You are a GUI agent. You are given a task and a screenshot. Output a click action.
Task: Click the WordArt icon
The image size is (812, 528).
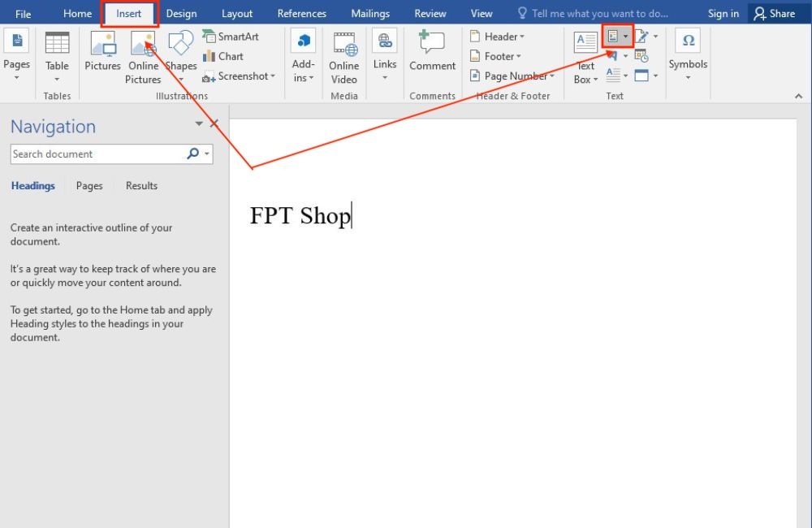click(x=612, y=55)
